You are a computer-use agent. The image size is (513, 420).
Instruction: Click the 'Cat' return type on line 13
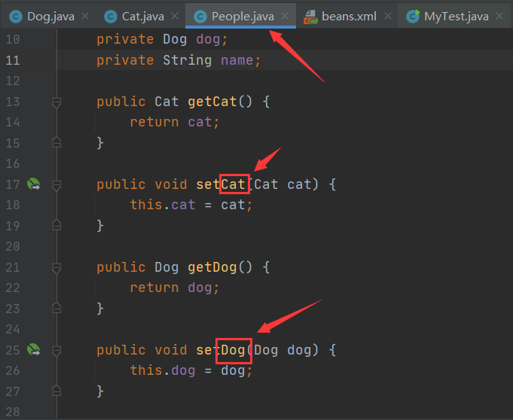pyautogui.click(x=166, y=102)
